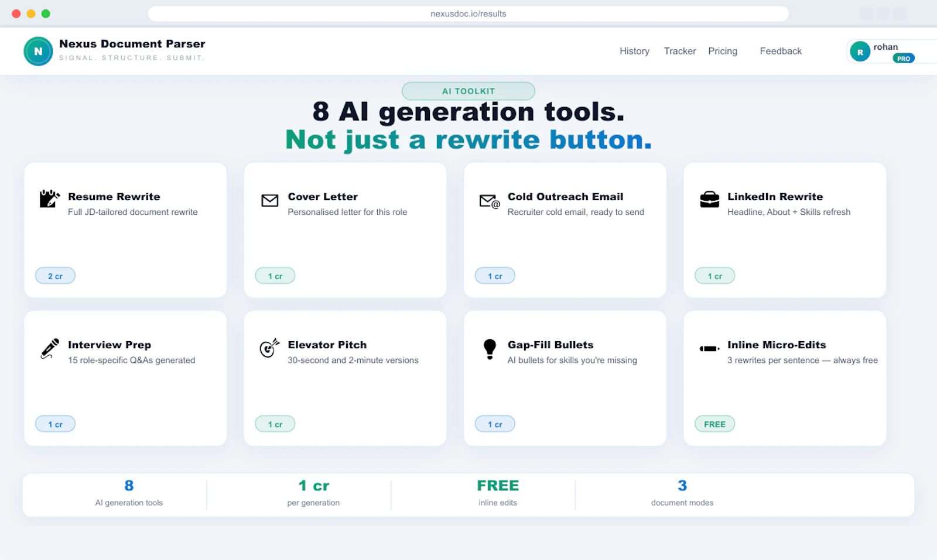Click the Cover Letter envelope icon

click(269, 201)
